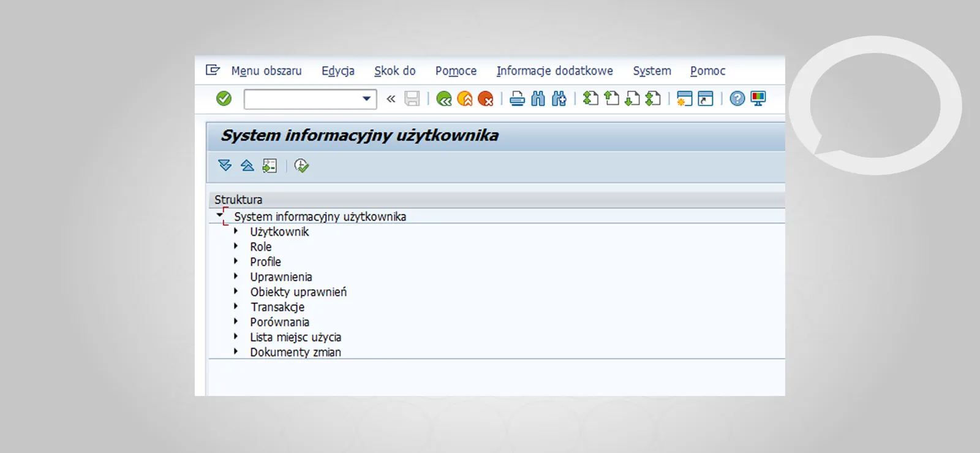Click the Print icon in toolbar

518,99
